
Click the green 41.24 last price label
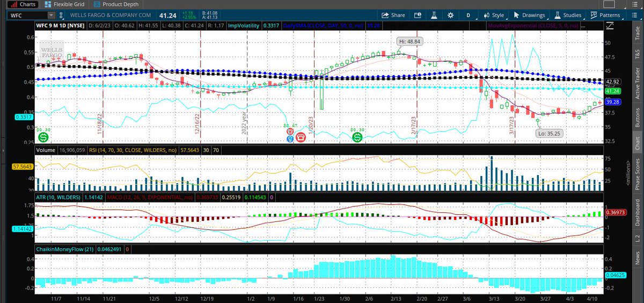[x=612, y=91]
